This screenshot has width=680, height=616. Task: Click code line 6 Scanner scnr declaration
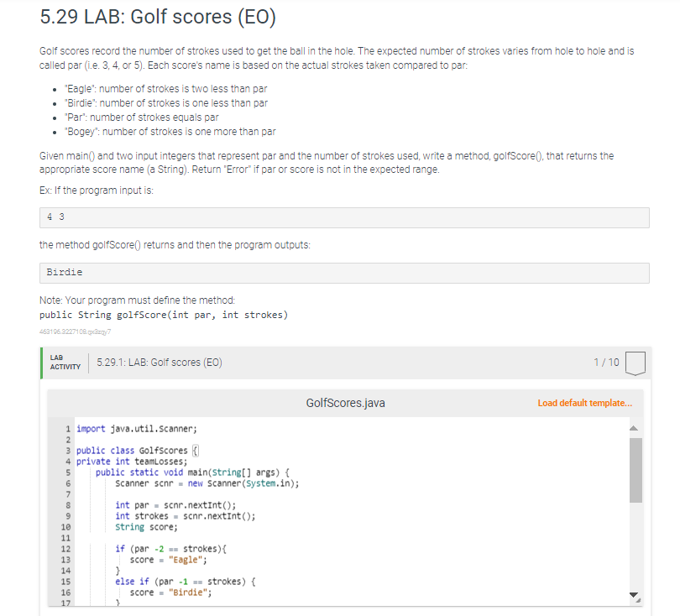coord(207,483)
